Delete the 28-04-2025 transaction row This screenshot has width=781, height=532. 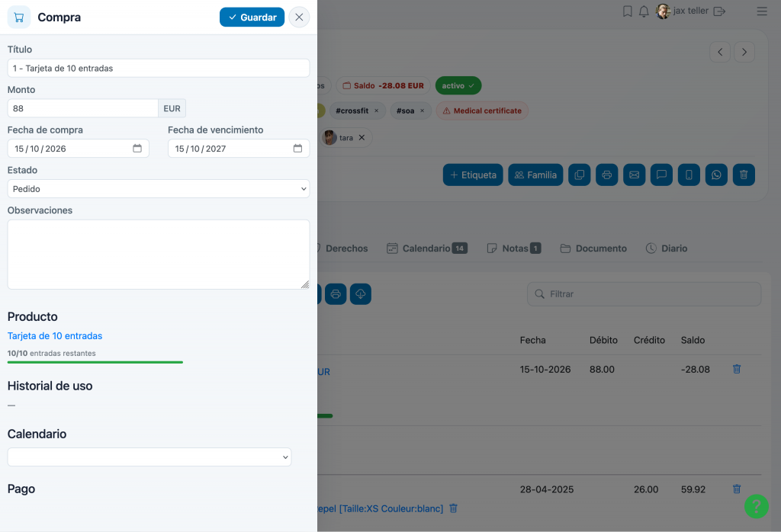[737, 489]
